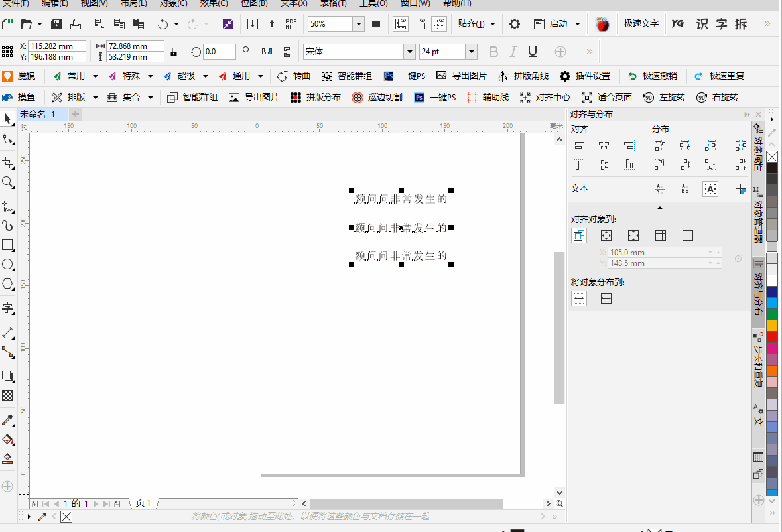Open the zoom level 50% dropdown
The height and width of the screenshot is (532, 782).
point(358,23)
